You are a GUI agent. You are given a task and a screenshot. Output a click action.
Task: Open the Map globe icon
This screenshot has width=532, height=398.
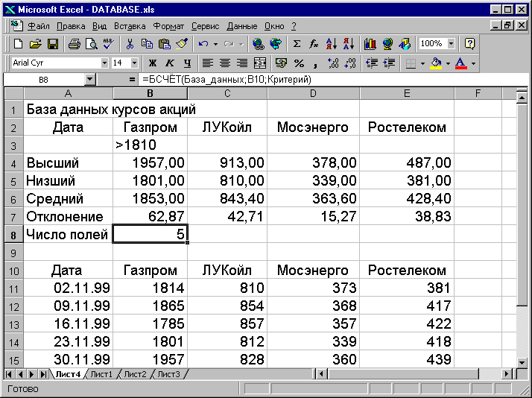coord(387,44)
